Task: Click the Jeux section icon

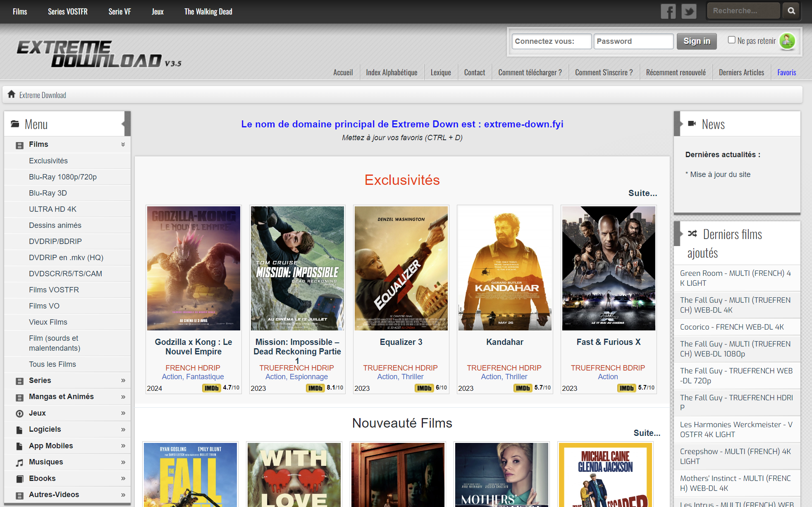Action: [19, 414]
